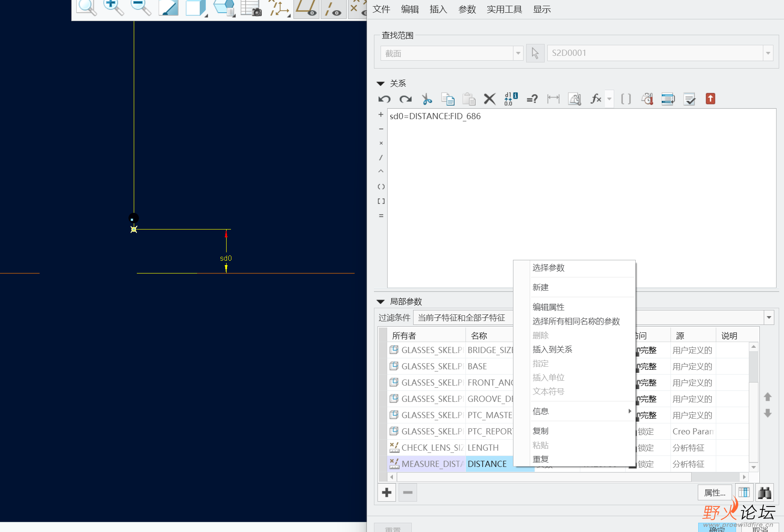This screenshot has width=784, height=532.
Task: Paste into the relations editor
Action: point(469,99)
